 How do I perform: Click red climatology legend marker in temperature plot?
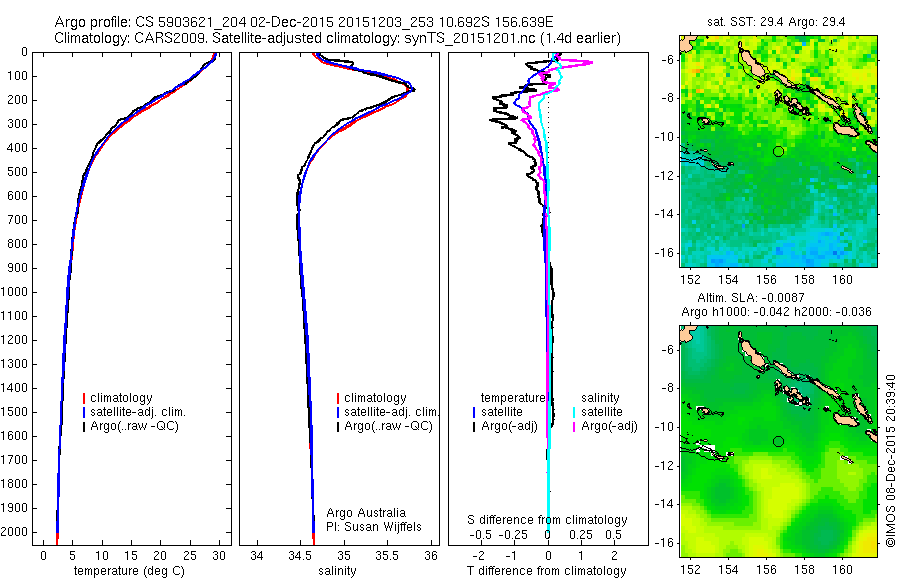[84, 398]
